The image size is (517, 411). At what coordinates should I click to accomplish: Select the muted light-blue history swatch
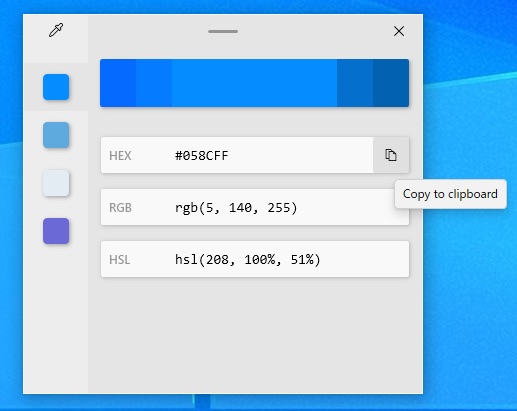coord(56,135)
